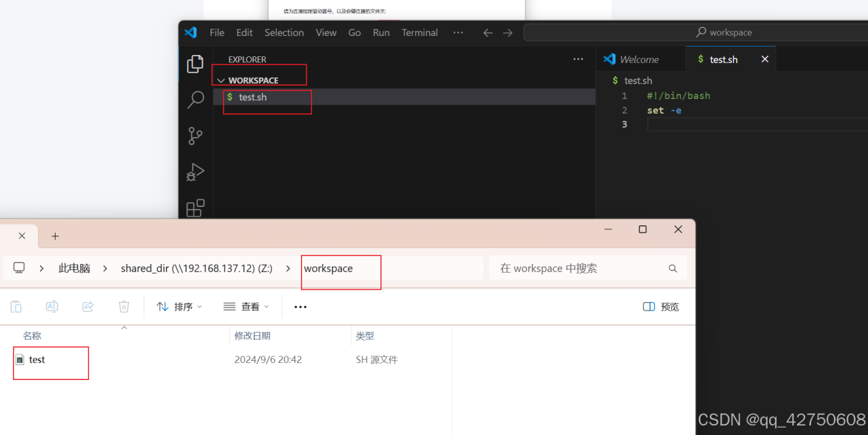Image resolution: width=868 pixels, height=435 pixels.
Task: Click the workspace search input field
Action: 580,268
